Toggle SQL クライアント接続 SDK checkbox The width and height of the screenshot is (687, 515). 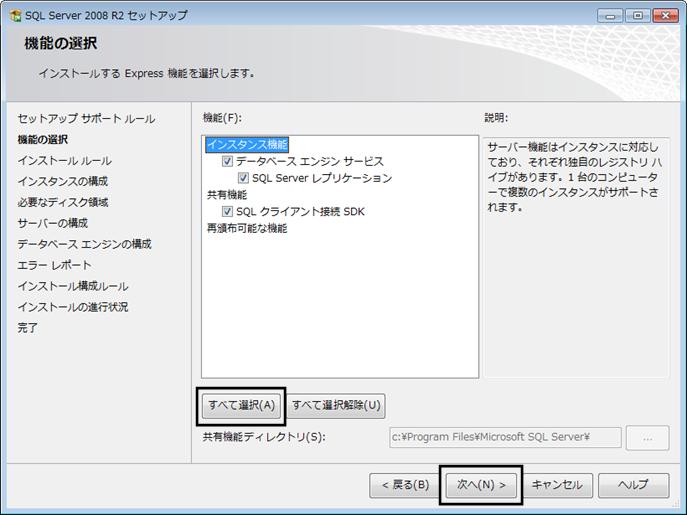tap(227, 212)
